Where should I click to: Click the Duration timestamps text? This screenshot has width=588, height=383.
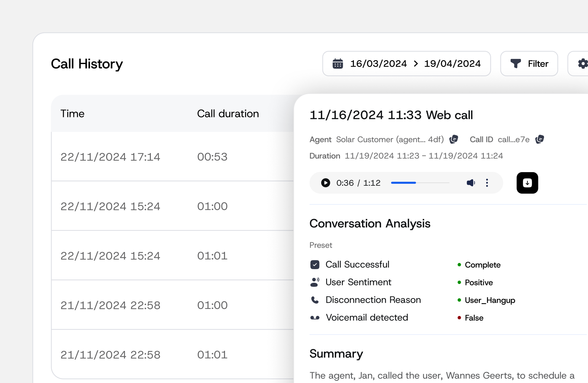(424, 156)
